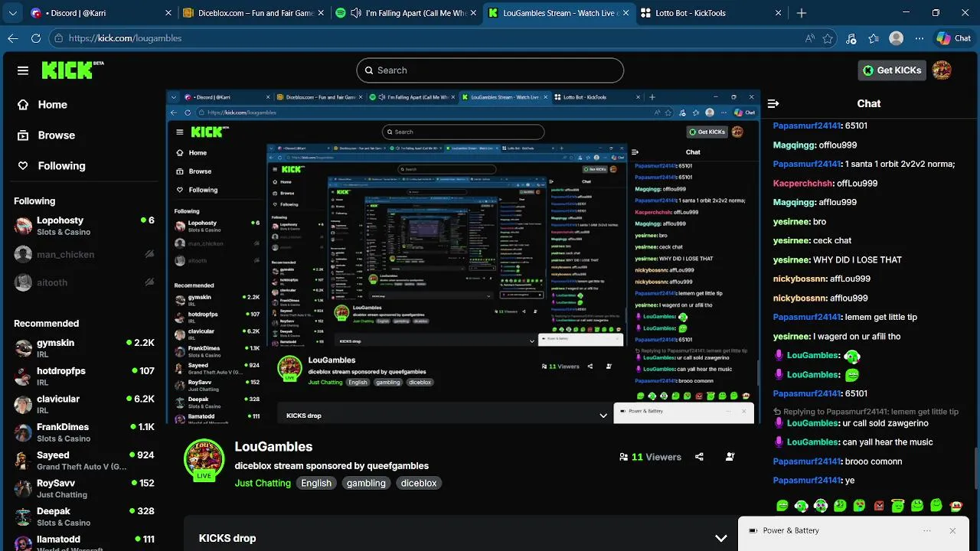Image resolution: width=980 pixels, height=551 pixels.
Task: Open the browser Favorites list icon
Action: click(874, 38)
